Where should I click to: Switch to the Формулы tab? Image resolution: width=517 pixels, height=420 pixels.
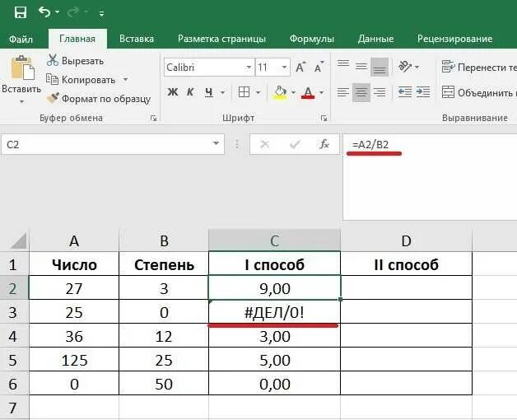point(311,39)
